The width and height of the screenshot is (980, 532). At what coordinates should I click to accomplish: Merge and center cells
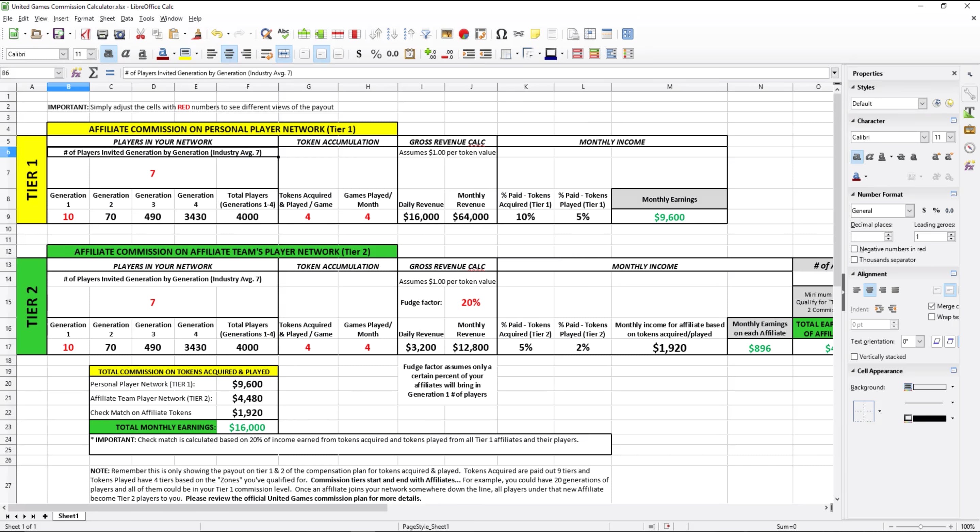[284, 54]
